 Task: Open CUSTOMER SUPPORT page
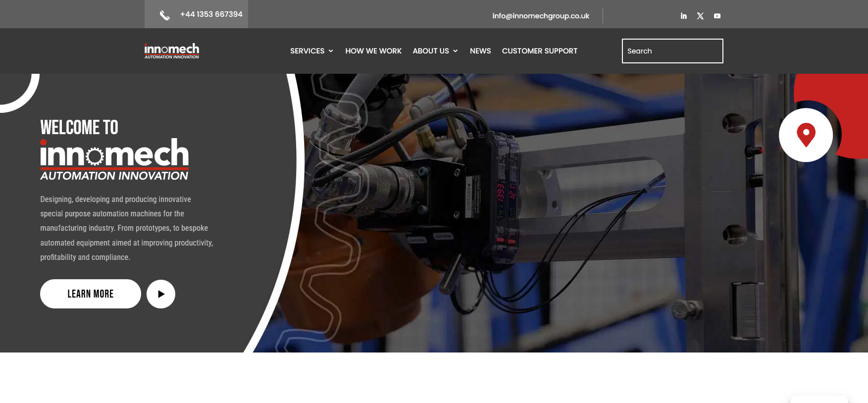click(540, 51)
